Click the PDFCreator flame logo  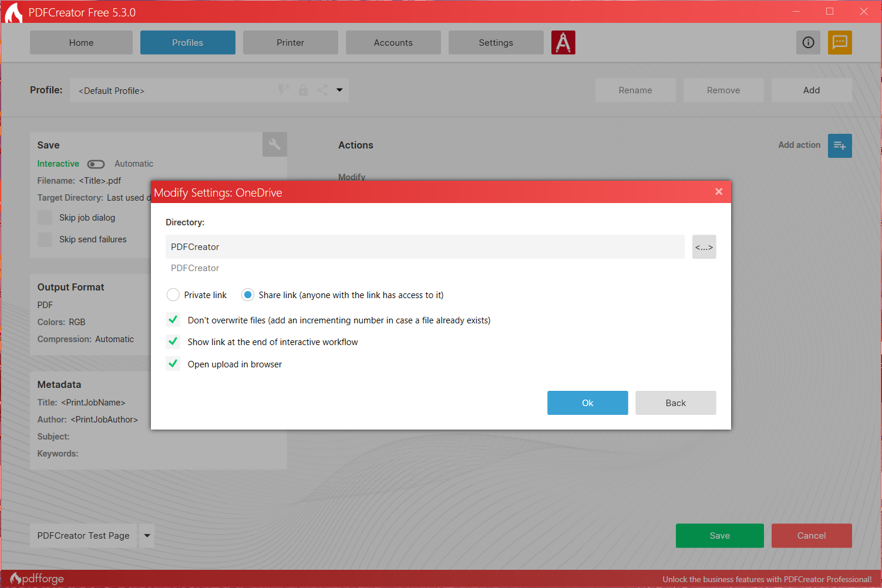click(13, 12)
